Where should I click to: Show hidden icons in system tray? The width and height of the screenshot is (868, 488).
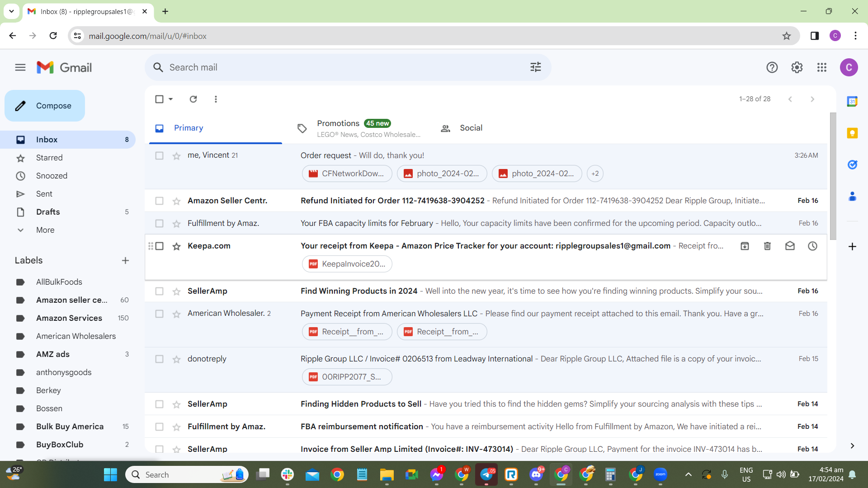688,474
